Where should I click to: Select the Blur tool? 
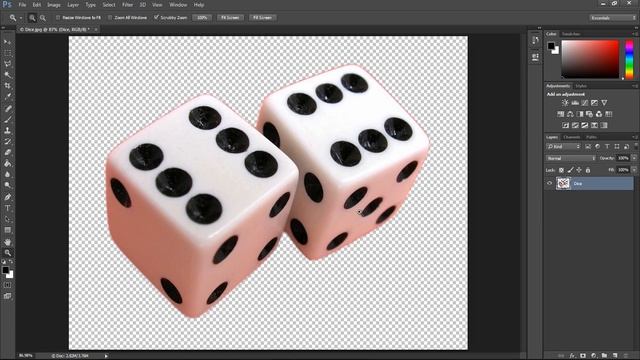tap(7, 174)
